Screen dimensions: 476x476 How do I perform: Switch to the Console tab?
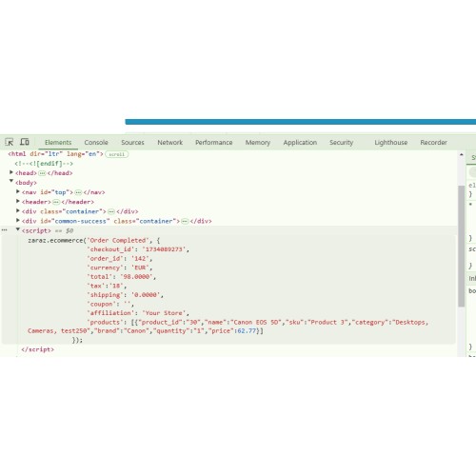[96, 143]
